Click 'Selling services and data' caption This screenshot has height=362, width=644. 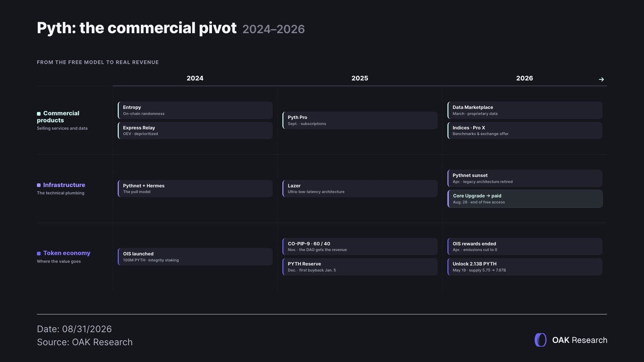(x=62, y=128)
